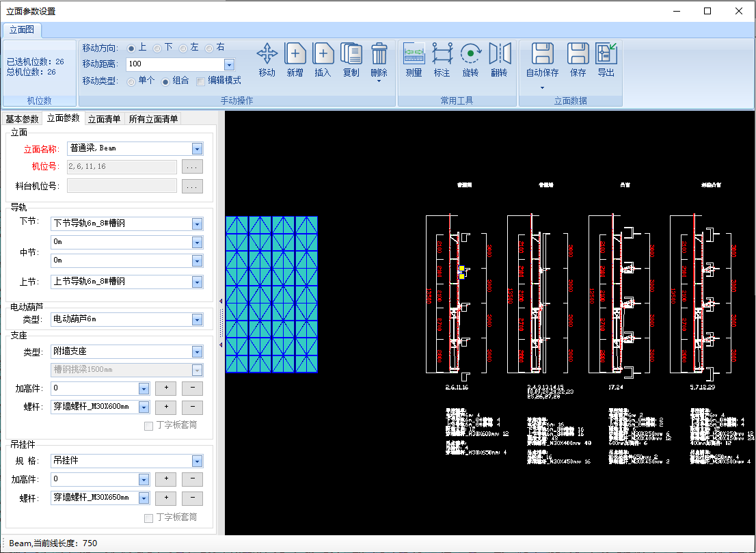Click the lower splitter collapse arrow
The image size is (756, 553).
click(x=221, y=345)
